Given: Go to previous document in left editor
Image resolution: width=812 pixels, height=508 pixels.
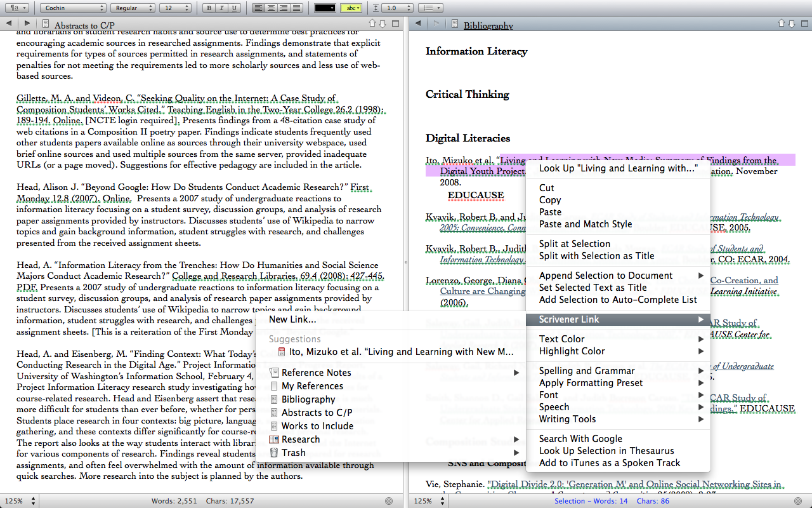Looking at the screenshot, I should point(372,23).
